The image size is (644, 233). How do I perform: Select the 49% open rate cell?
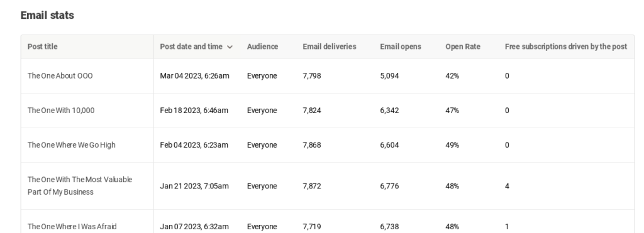[452, 145]
